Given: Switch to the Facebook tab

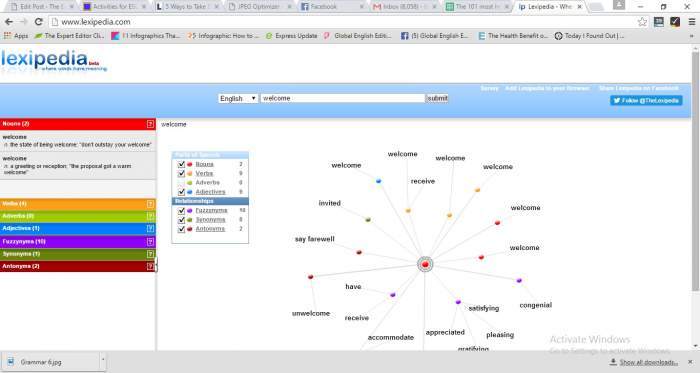Looking at the screenshot, I should pyautogui.click(x=331, y=7).
